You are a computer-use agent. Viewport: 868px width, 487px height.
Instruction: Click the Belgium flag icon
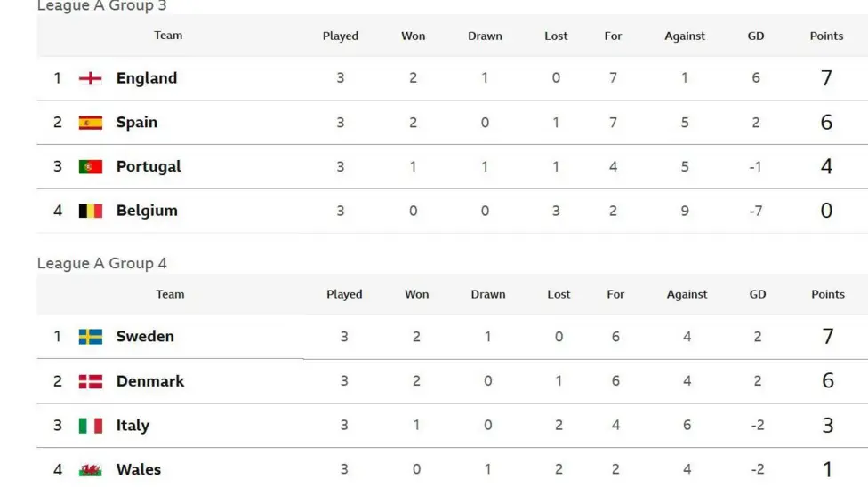click(90, 211)
